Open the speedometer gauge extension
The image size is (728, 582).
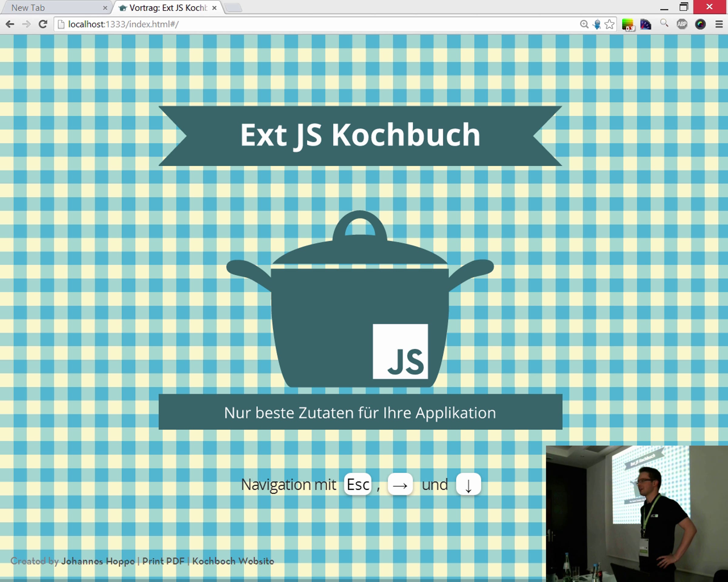point(645,24)
